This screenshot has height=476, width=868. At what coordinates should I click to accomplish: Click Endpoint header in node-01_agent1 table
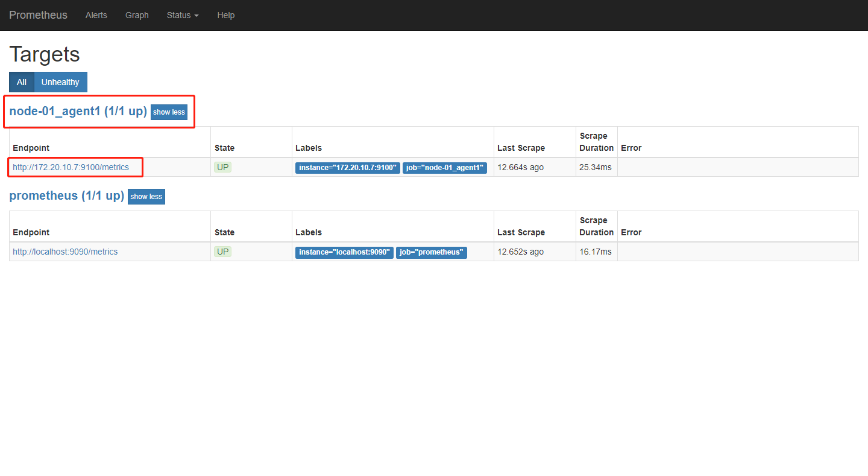[x=31, y=148]
